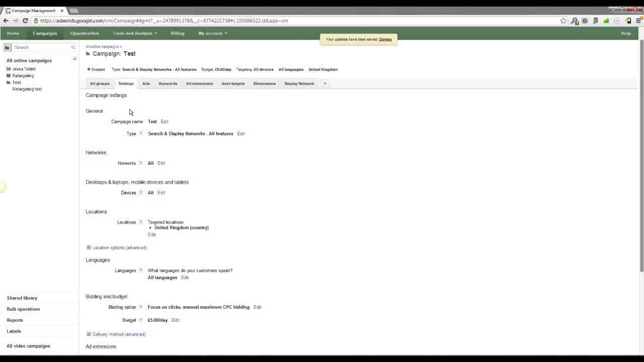Screen dimensions: 644x362
Task: Click the browser forward arrow
Action: tap(16, 21)
